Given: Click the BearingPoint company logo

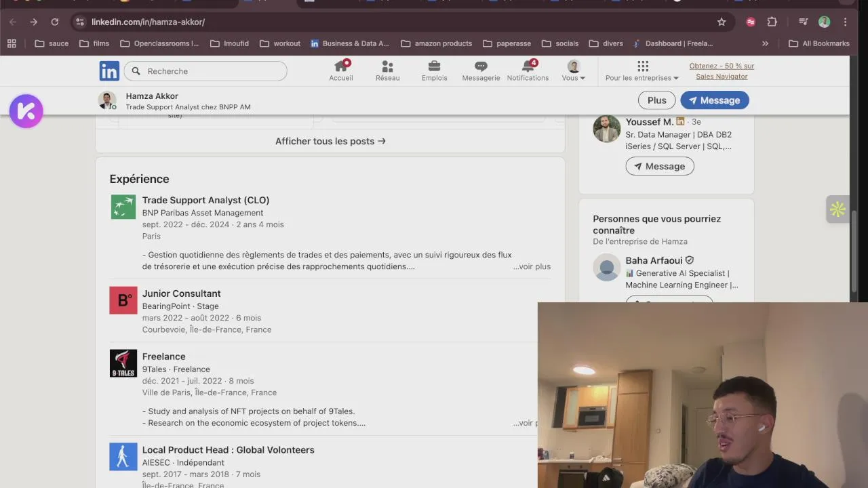Looking at the screenshot, I should point(123,300).
